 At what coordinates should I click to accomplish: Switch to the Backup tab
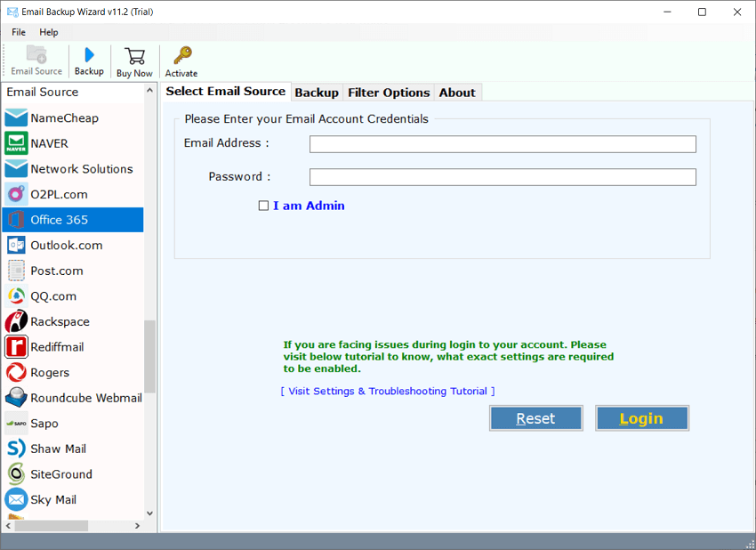pyautogui.click(x=317, y=93)
